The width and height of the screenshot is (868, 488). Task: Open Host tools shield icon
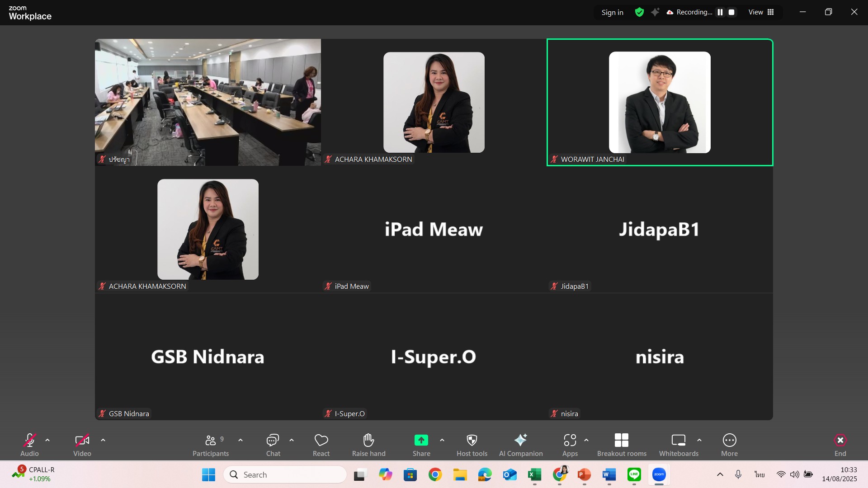pos(472,445)
